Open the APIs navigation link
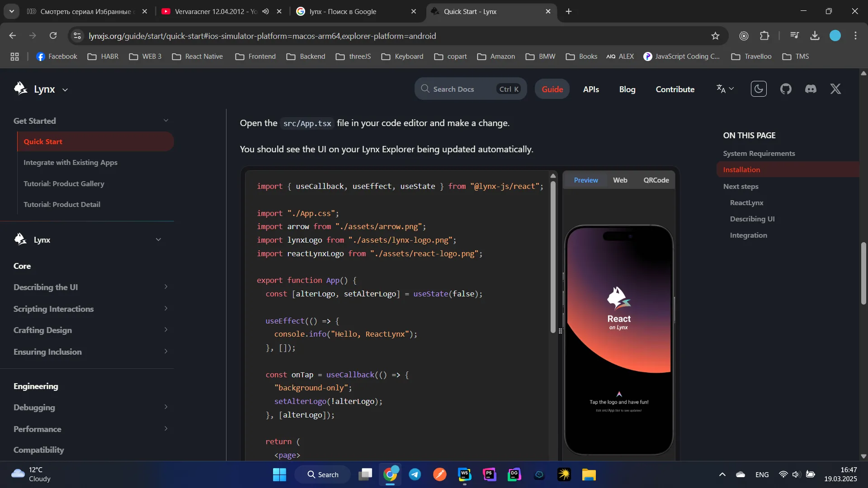The image size is (868, 488). [591, 89]
